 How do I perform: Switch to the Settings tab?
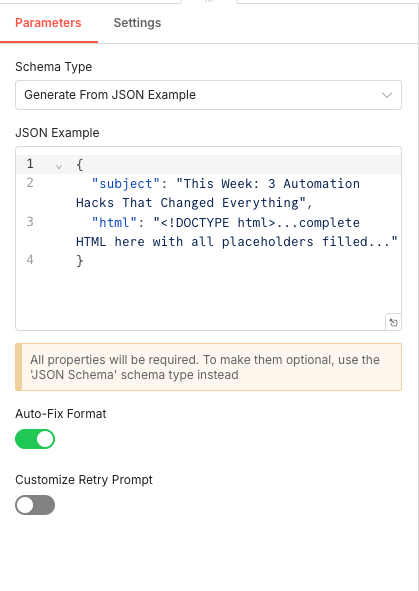point(137,23)
